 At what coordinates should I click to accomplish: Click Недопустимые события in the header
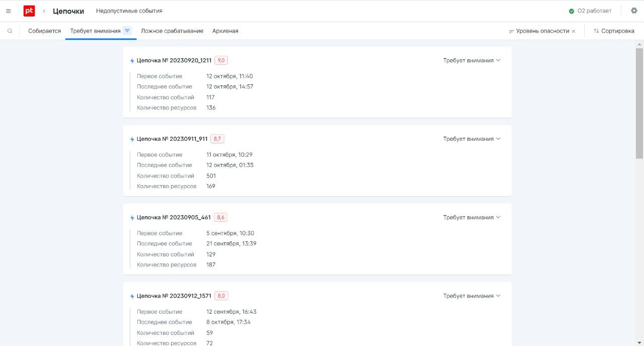129,11
